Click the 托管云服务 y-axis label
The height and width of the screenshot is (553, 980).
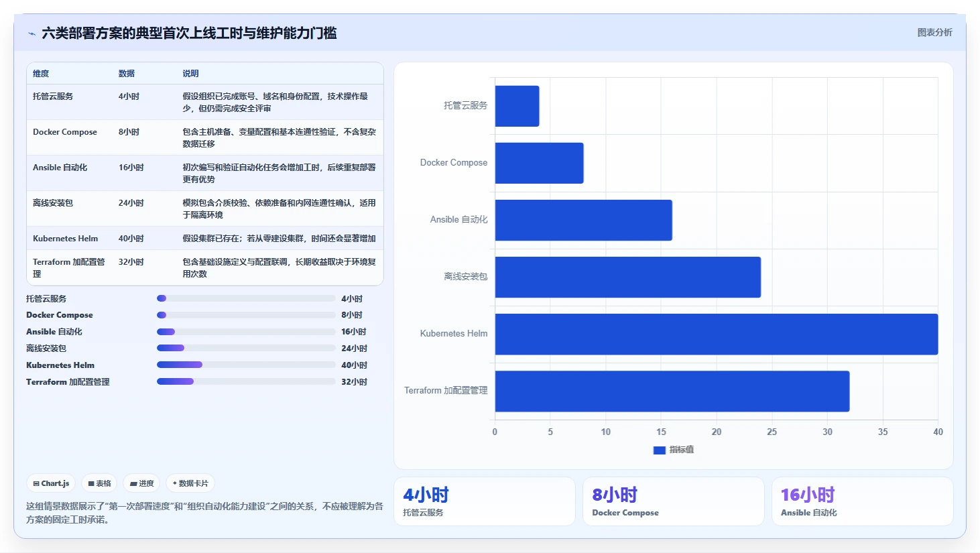point(466,106)
